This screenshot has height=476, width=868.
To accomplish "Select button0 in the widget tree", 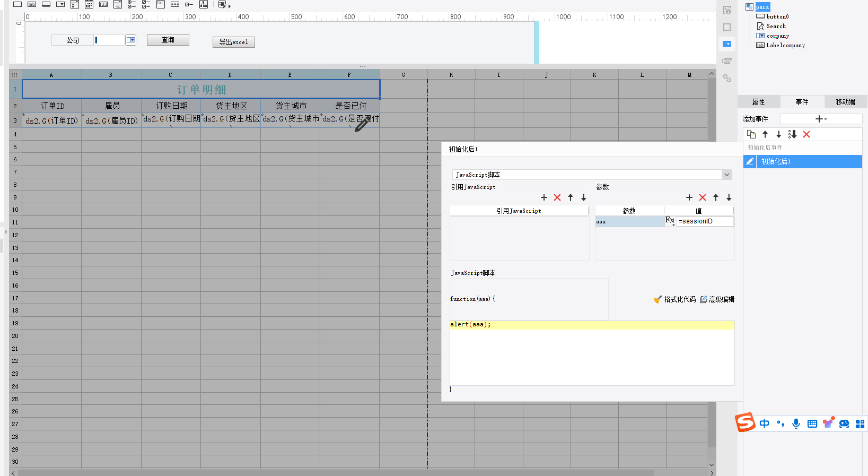I will point(777,16).
